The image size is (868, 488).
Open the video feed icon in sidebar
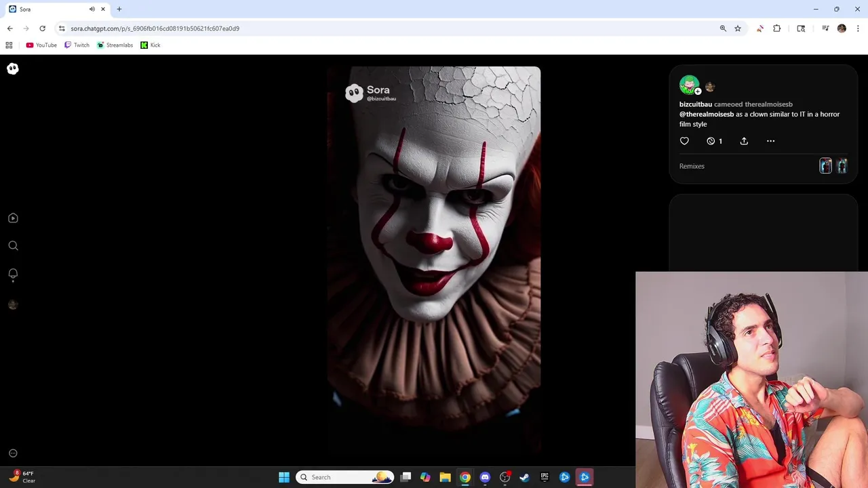13,218
